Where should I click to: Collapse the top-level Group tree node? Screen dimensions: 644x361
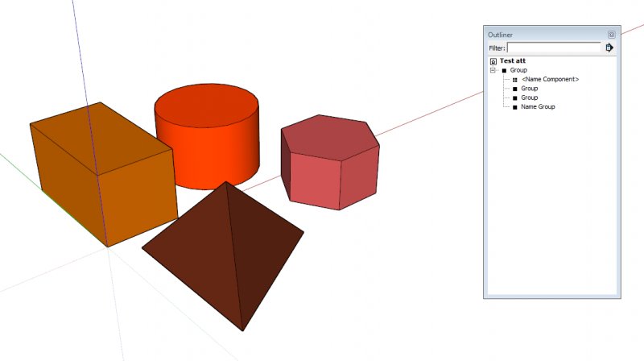[x=493, y=70]
